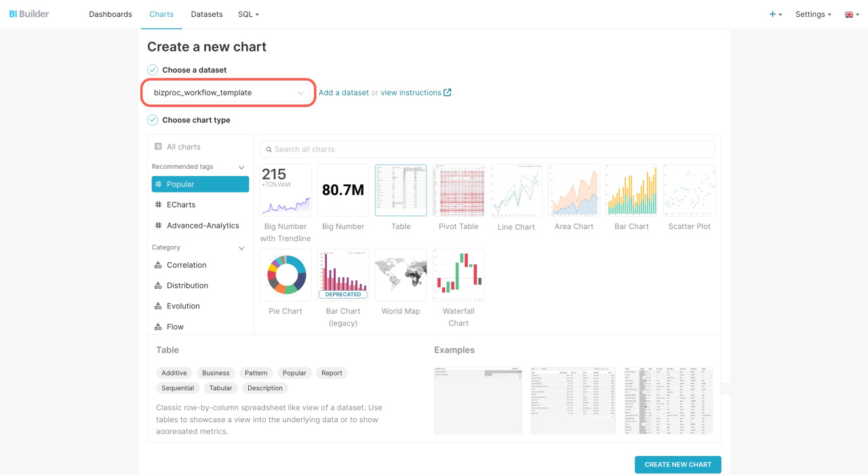Click the Create New Chart button
This screenshot has height=475, width=868.
click(x=678, y=464)
